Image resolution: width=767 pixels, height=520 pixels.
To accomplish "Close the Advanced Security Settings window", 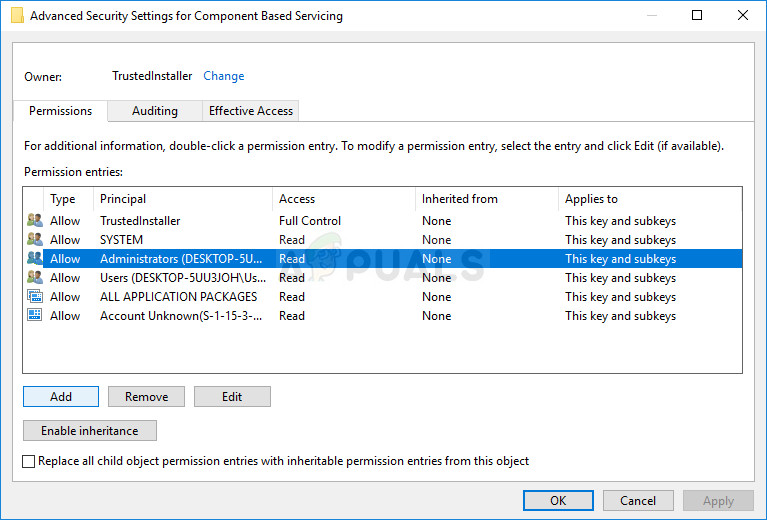I will tap(740, 16).
